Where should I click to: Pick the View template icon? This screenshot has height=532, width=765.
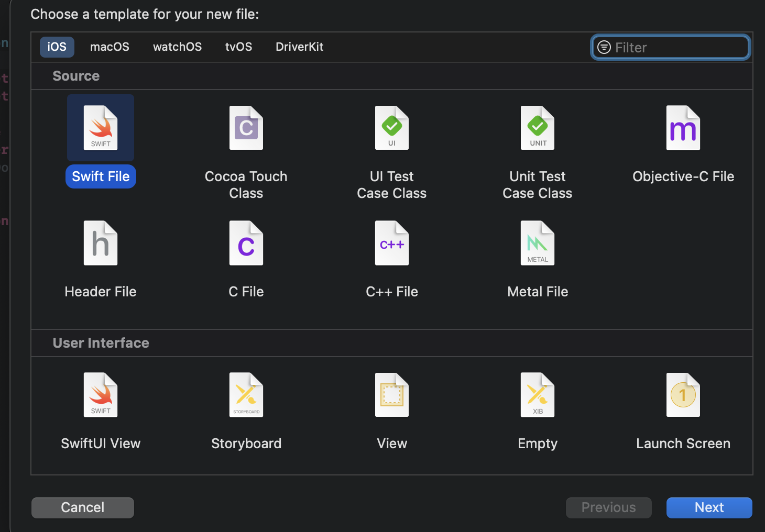pyautogui.click(x=392, y=395)
